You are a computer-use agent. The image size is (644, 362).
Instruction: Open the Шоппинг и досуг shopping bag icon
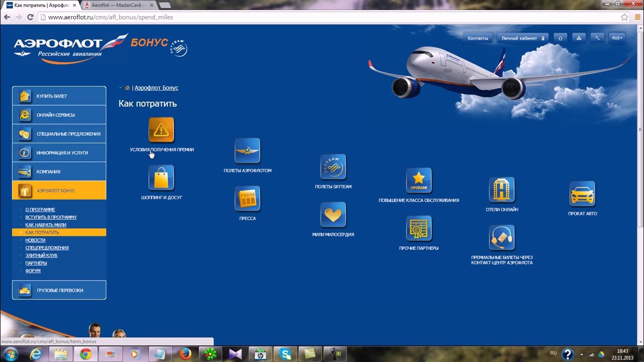tap(162, 178)
